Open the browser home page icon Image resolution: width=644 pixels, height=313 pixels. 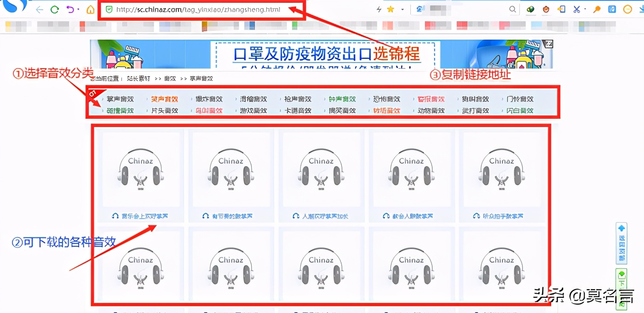point(91,9)
